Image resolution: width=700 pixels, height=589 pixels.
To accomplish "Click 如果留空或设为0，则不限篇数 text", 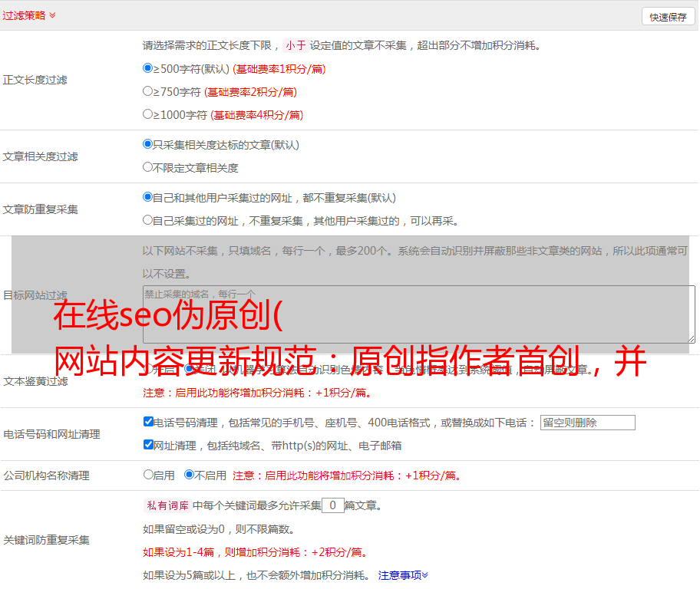I will [219, 529].
